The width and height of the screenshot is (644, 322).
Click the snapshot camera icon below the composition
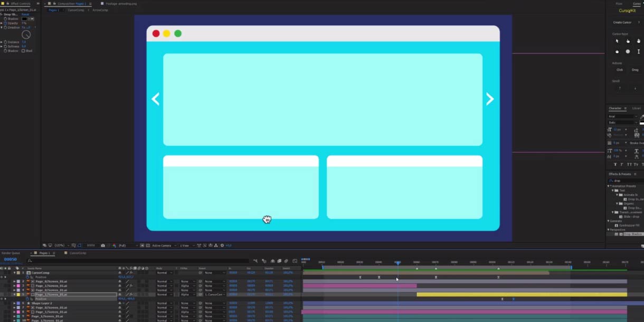103,245
